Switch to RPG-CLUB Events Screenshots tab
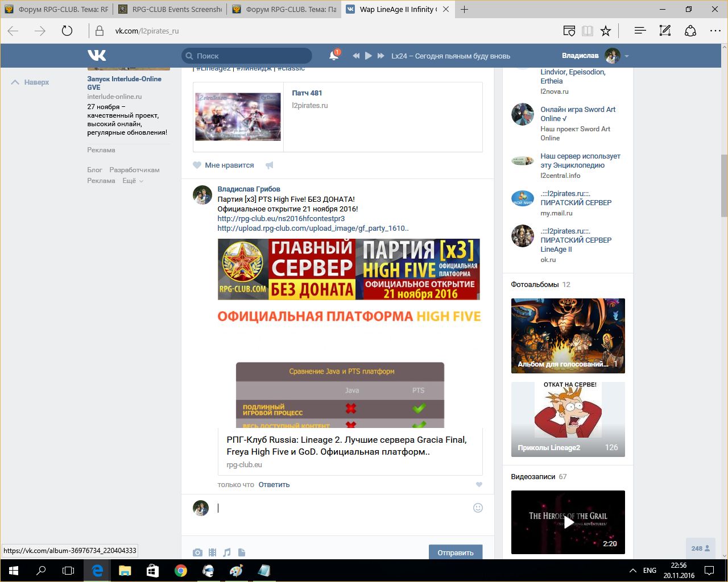The height and width of the screenshot is (582, 728). pos(171,9)
